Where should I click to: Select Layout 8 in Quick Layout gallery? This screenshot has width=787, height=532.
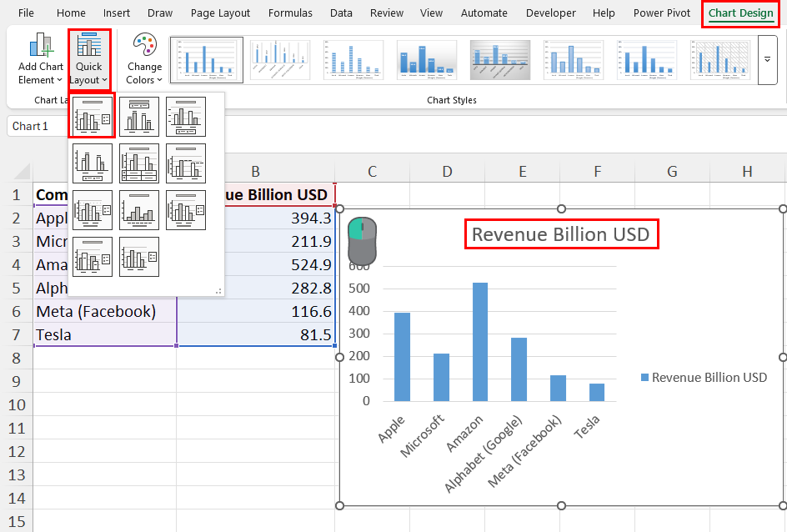(x=139, y=210)
